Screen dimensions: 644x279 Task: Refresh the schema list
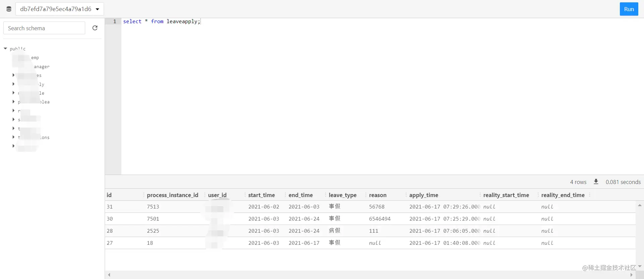95,28
